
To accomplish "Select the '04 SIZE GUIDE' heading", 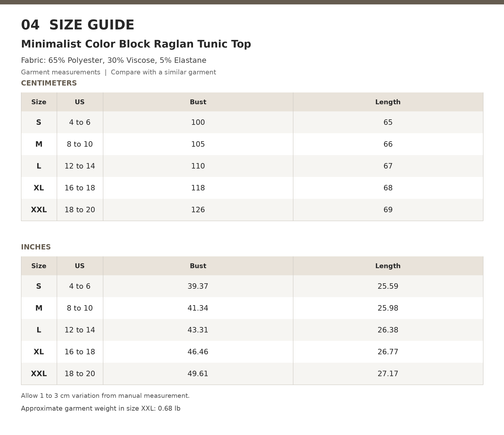I will point(77,25).
